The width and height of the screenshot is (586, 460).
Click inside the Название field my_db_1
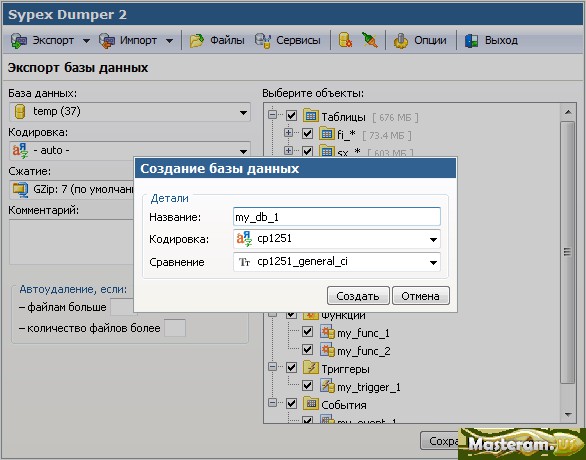click(337, 217)
